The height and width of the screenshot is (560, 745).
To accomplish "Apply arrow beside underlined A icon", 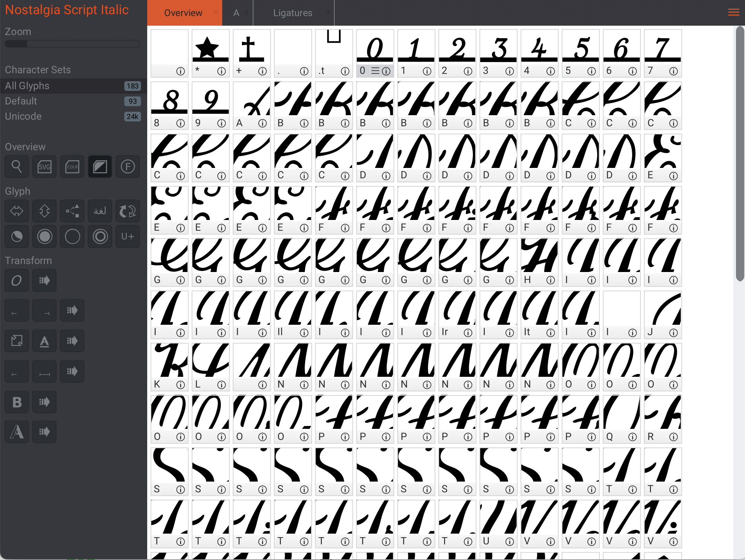I will pos(72,341).
